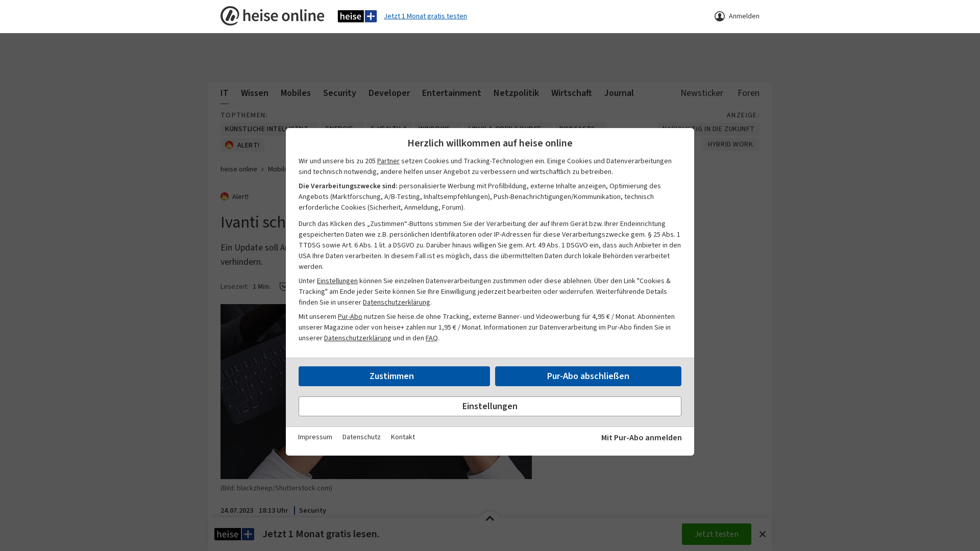The image size is (980, 551).
Task: Select the Security menu tab
Action: pos(339,93)
